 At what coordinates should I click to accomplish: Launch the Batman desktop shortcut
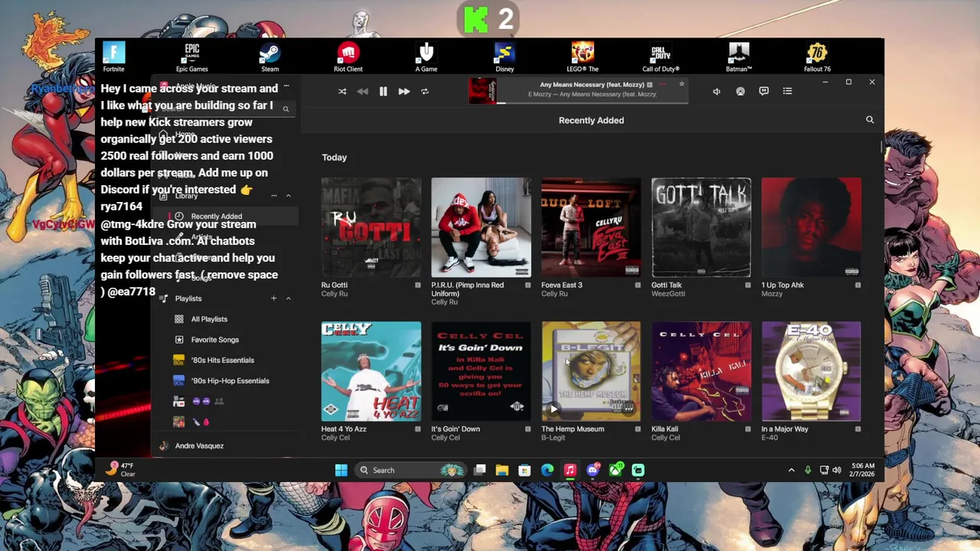pos(739,57)
